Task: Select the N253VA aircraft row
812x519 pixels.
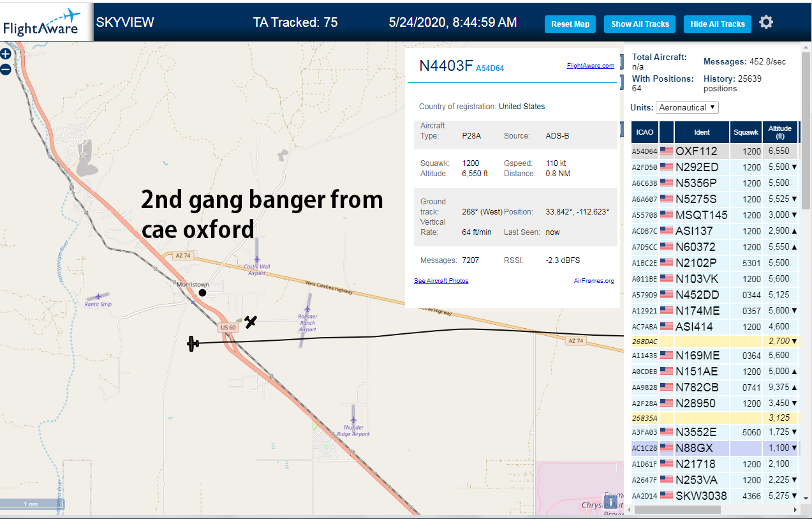Action: (715, 480)
